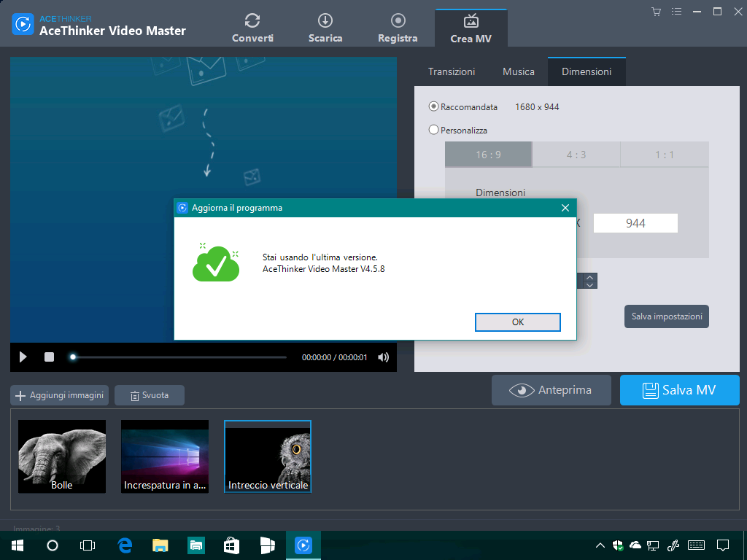Open File Explorer from taskbar
The width and height of the screenshot is (747, 560).
point(160,545)
